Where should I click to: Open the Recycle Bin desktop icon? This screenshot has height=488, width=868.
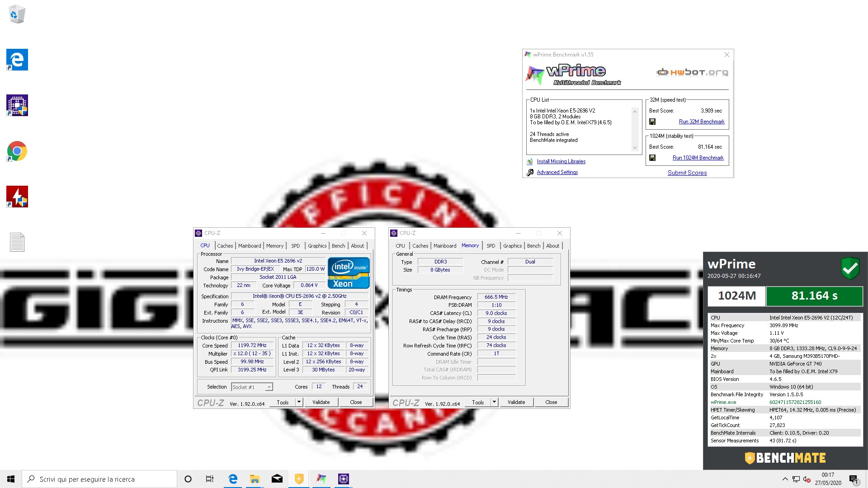17,14
